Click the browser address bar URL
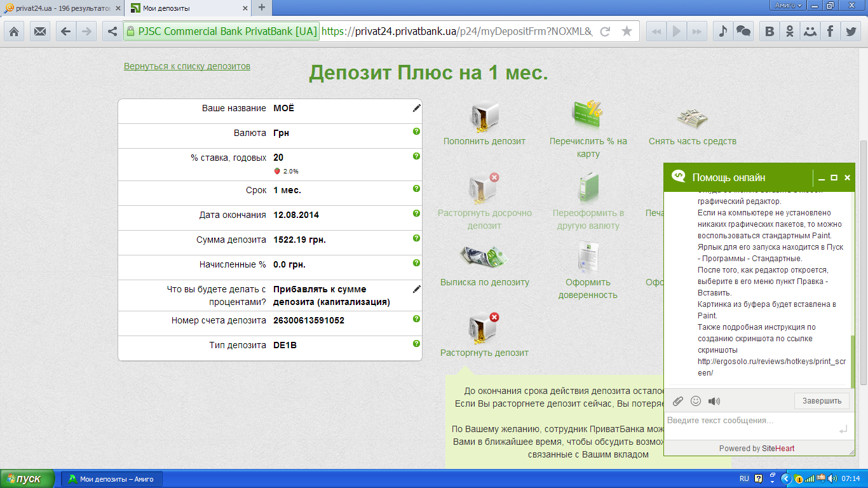868x488 pixels. pos(457,31)
